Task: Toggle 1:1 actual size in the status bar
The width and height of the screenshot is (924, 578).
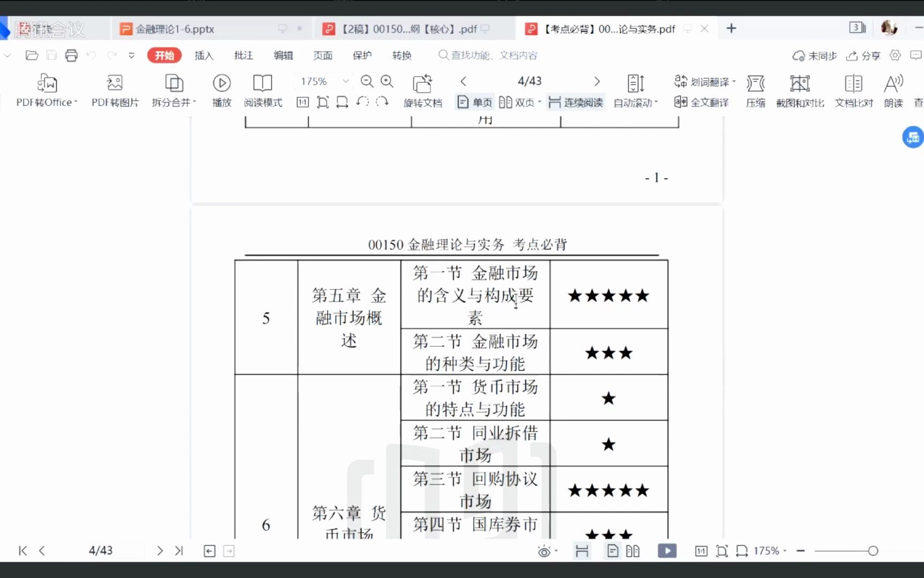Action: coord(701,551)
